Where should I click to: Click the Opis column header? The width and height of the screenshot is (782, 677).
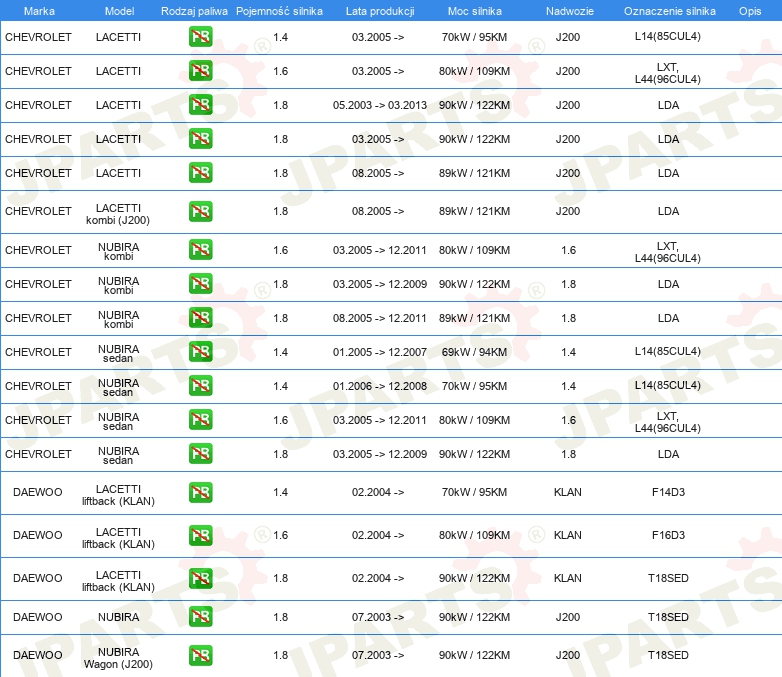(750, 11)
